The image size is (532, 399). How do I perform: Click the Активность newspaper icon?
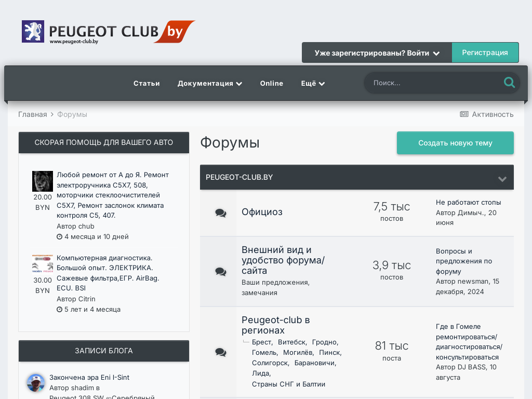(x=464, y=114)
